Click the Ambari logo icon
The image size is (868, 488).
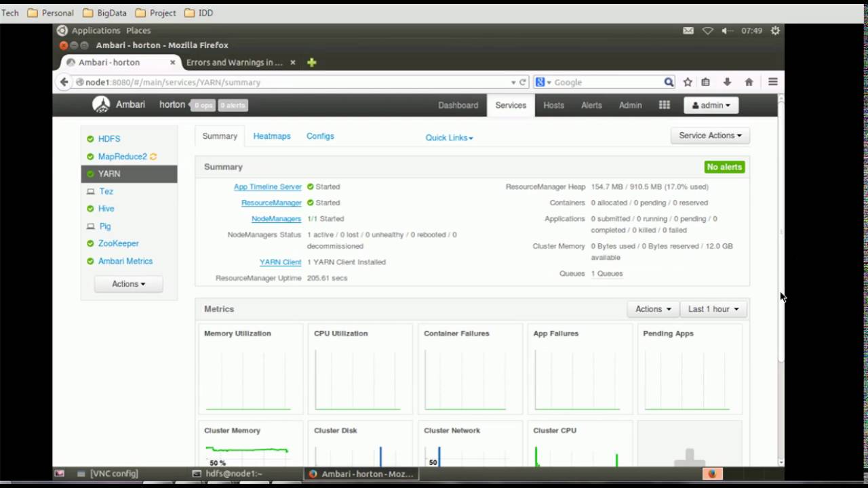click(x=101, y=104)
